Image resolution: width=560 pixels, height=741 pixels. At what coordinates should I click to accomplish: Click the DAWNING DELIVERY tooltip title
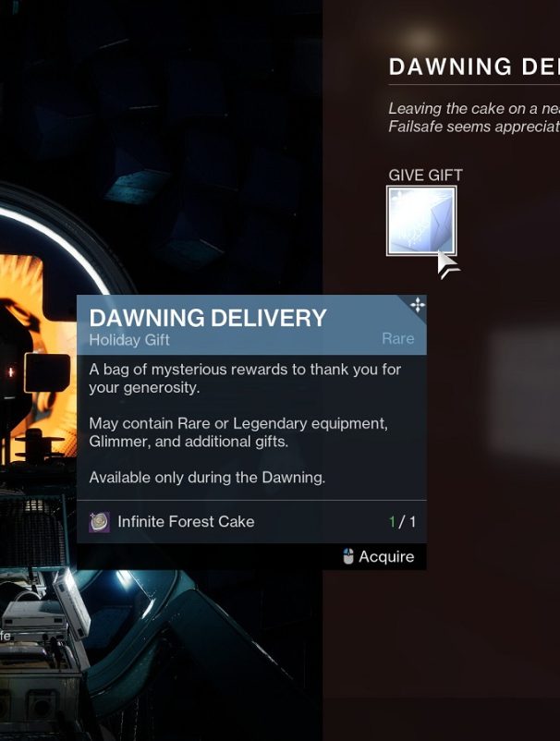(208, 318)
